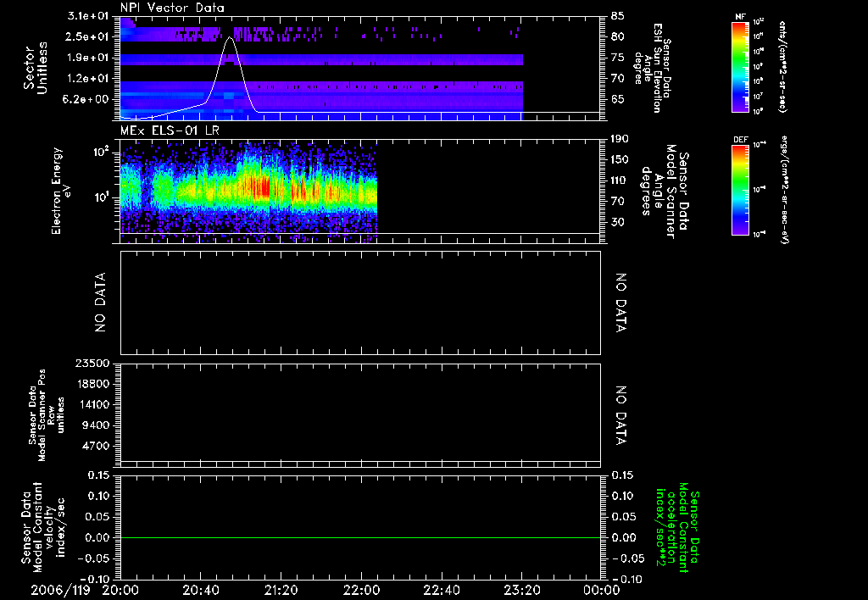Click the left vertical 'NO DATA' label
Image resolution: width=868 pixels, height=600 pixels.
pyautogui.click(x=100, y=303)
